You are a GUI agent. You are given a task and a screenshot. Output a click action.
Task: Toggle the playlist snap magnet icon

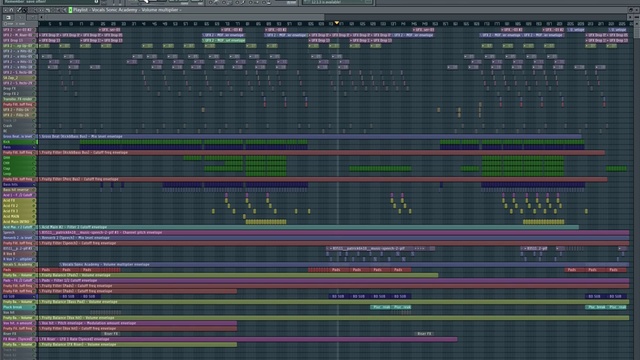[x=11, y=10]
